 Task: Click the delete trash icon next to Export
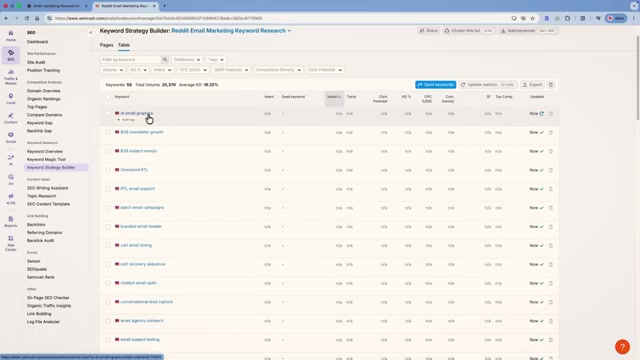tap(551, 84)
